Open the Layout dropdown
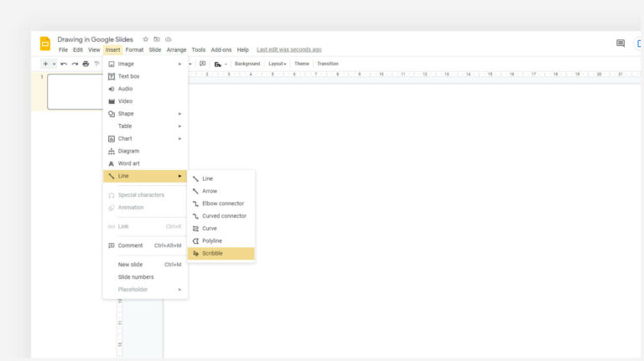The image size is (644, 361). [278, 64]
